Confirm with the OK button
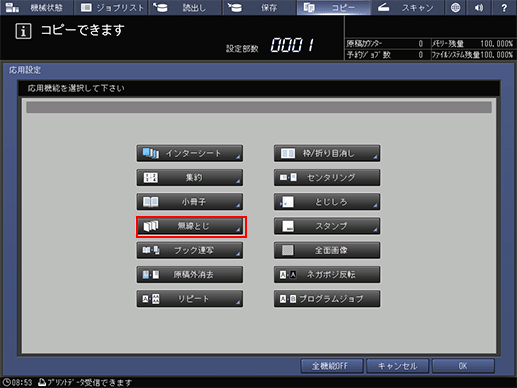The image size is (517, 388). [x=463, y=366]
